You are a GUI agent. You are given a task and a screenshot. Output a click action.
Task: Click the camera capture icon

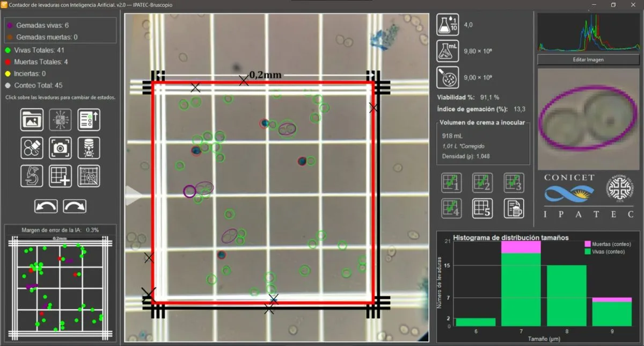coord(60,148)
